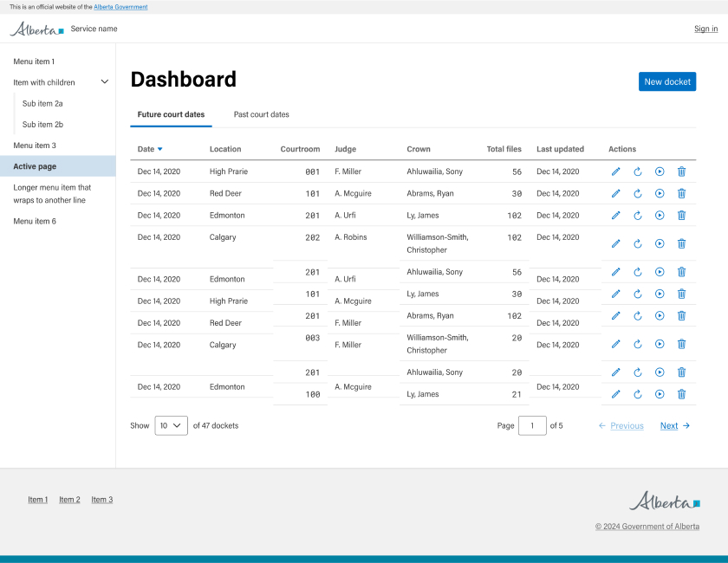Click trash icon in the first table row
This screenshot has height=563, width=728.
tap(681, 171)
